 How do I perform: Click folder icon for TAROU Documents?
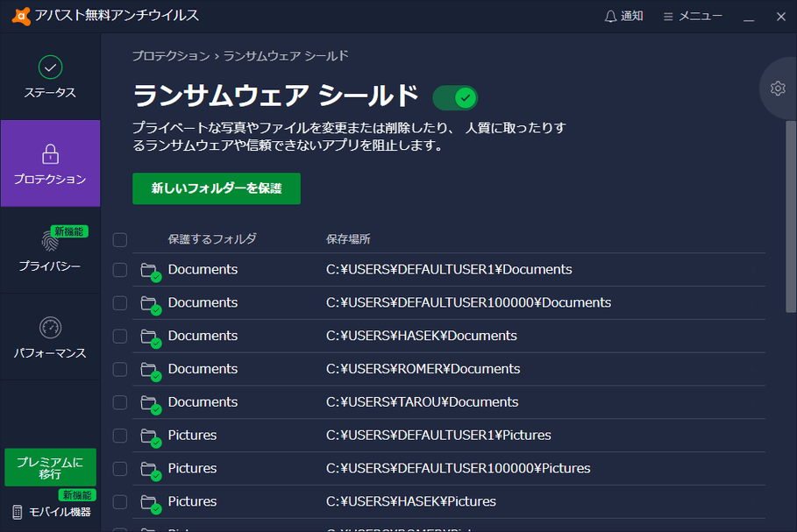click(151, 404)
